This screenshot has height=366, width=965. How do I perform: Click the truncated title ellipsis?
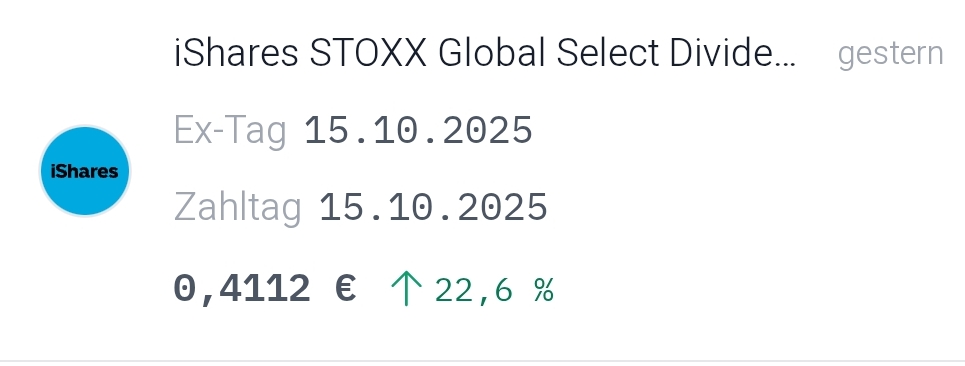[x=787, y=63]
